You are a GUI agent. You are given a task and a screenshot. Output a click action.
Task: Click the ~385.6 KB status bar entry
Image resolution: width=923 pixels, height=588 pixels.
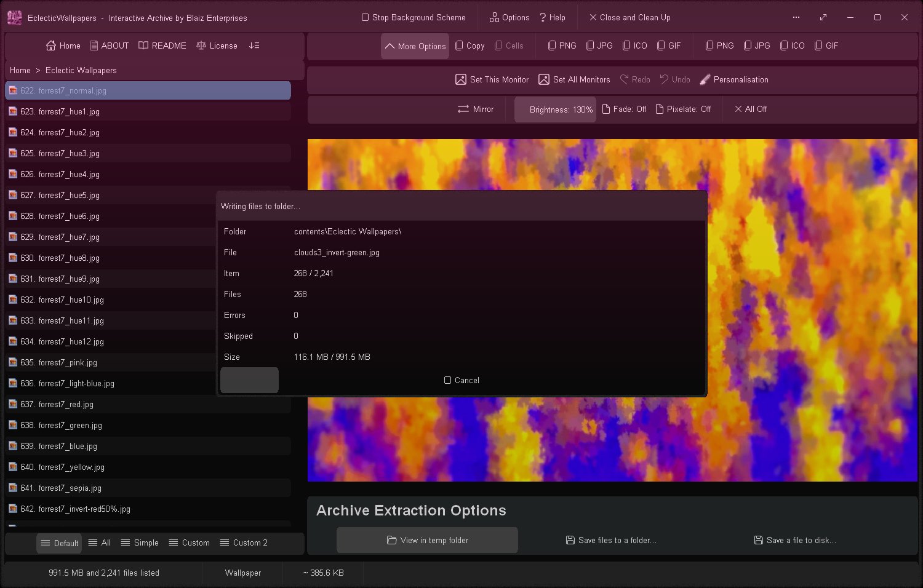tap(323, 573)
